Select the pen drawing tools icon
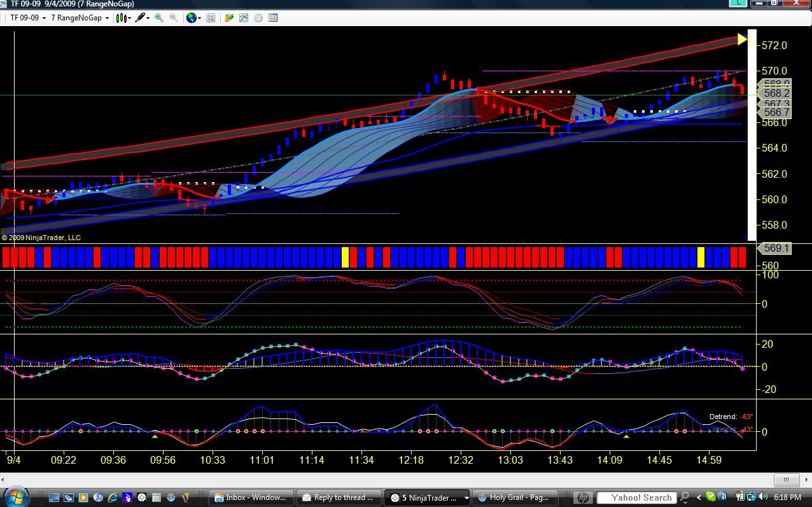Viewport: 812px width, 507px height. coord(139,18)
